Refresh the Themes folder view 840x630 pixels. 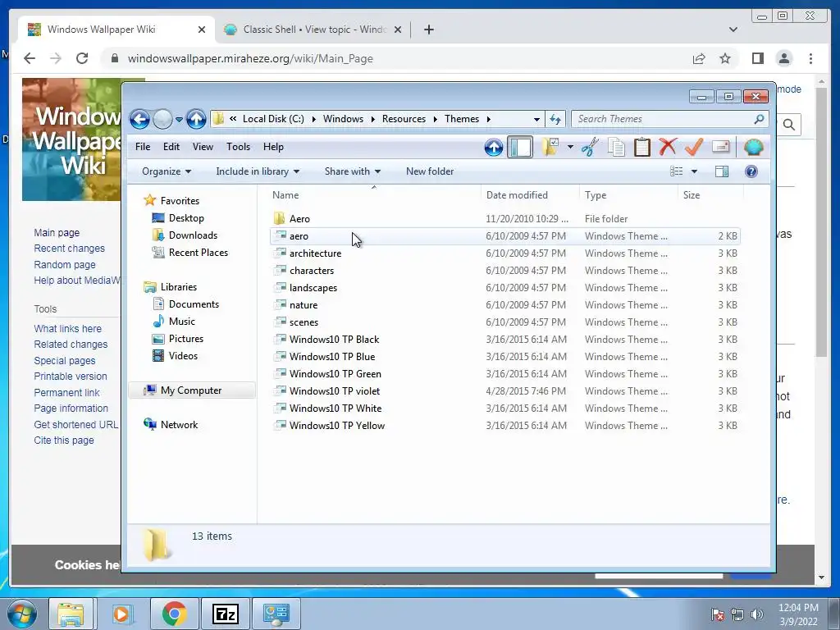[555, 119]
